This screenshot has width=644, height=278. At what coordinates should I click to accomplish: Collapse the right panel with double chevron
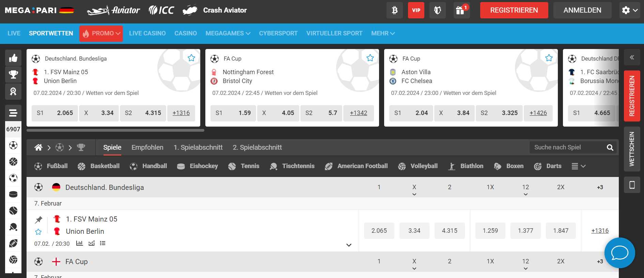[632, 57]
